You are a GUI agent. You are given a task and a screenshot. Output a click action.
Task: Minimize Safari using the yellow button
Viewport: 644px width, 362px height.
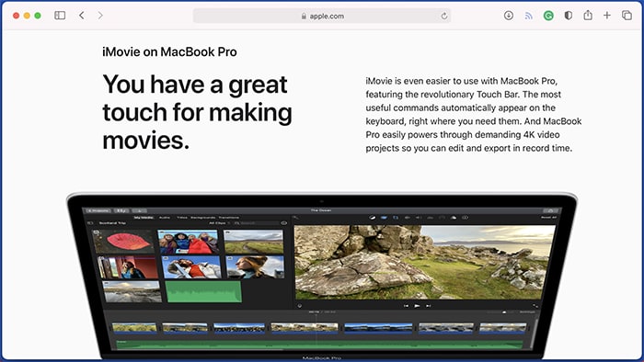[27, 16]
